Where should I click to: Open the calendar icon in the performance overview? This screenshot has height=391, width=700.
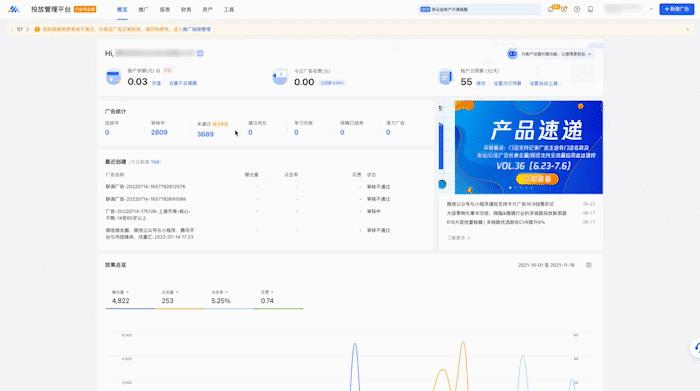588,265
